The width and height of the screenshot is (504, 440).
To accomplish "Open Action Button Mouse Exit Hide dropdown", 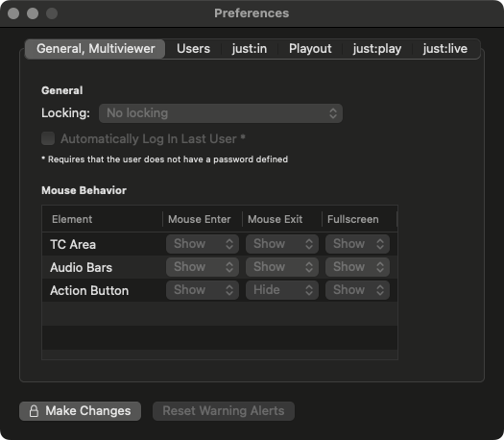I will [x=282, y=290].
